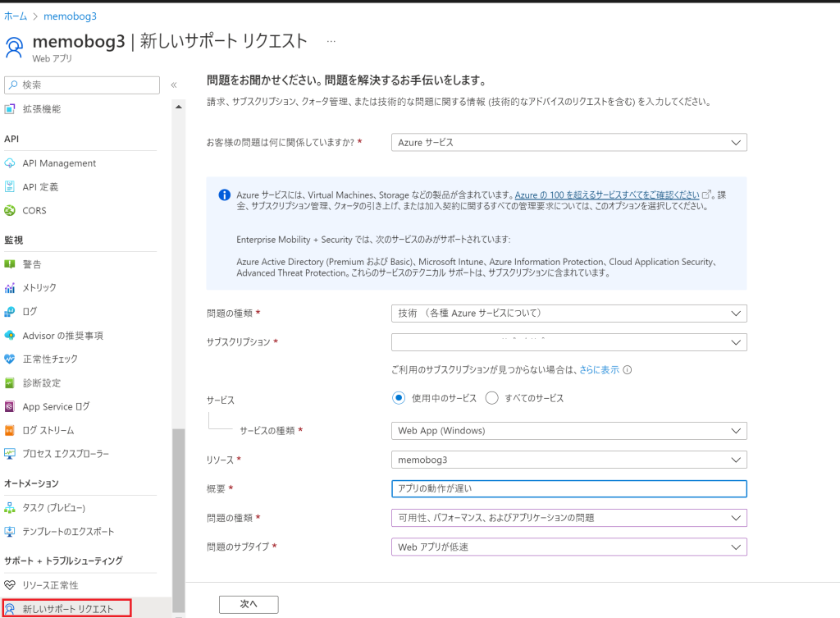
Task: Click the 新しいサポート リクエスト person icon
Action: click(10, 609)
